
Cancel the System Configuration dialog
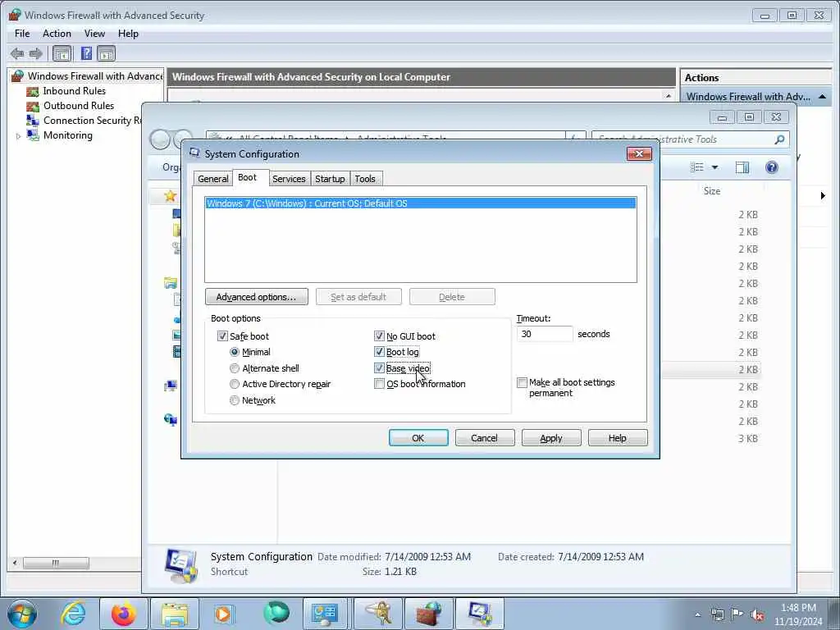484,438
